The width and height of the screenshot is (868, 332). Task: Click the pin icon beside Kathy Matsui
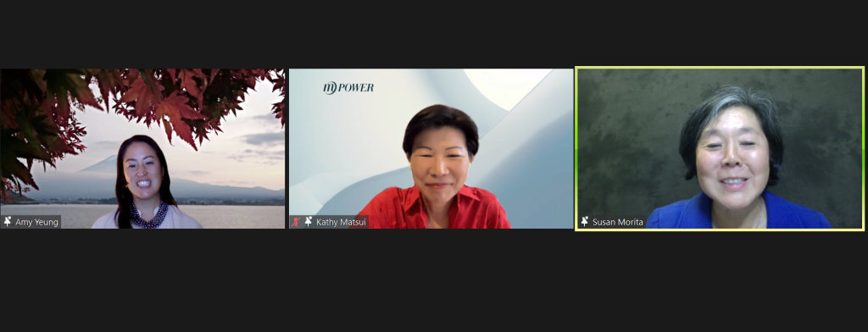(x=309, y=221)
